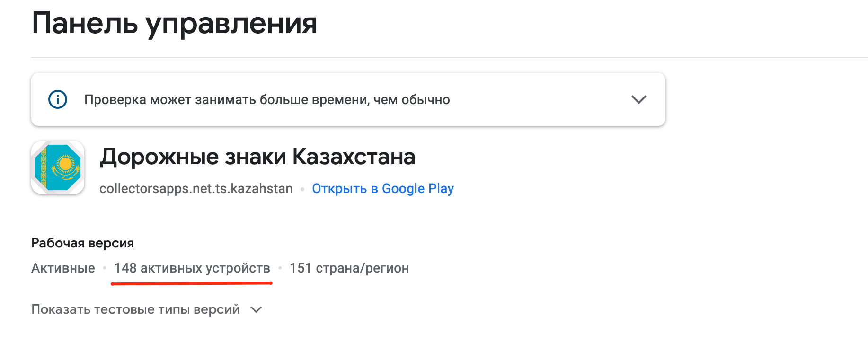Click the Рабочая версия section heading
The width and height of the screenshot is (868, 352).
[82, 243]
